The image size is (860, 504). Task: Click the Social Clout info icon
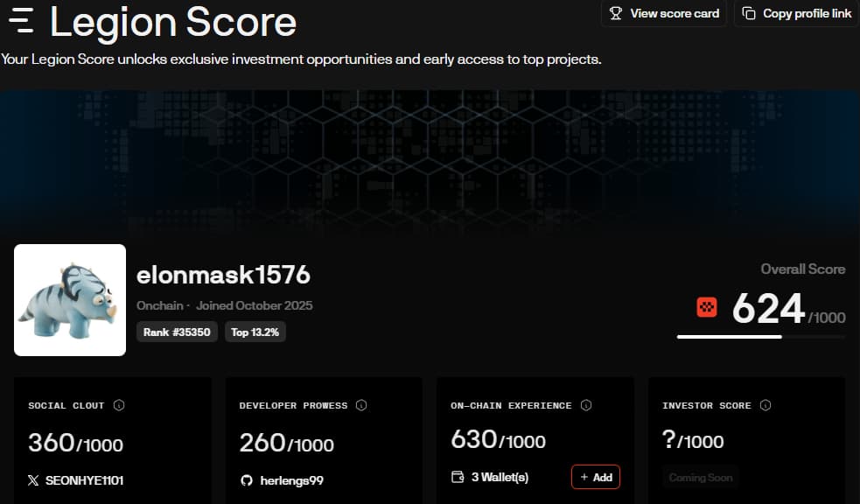119,405
